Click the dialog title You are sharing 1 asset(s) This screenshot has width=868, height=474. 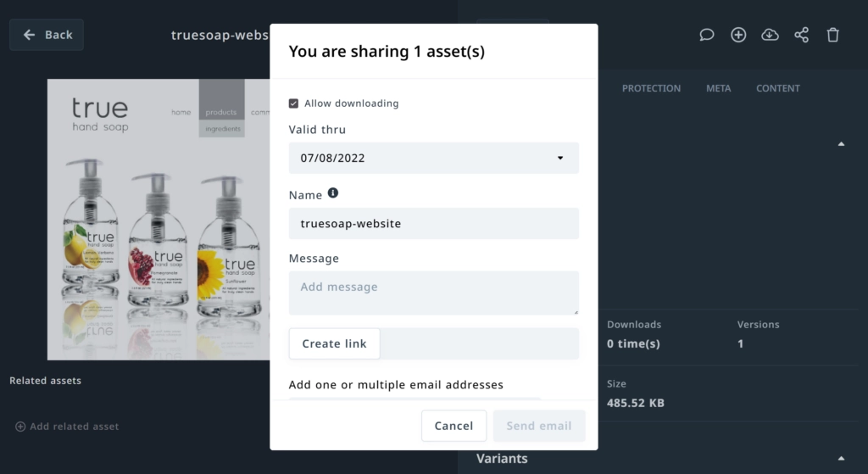coord(387,52)
